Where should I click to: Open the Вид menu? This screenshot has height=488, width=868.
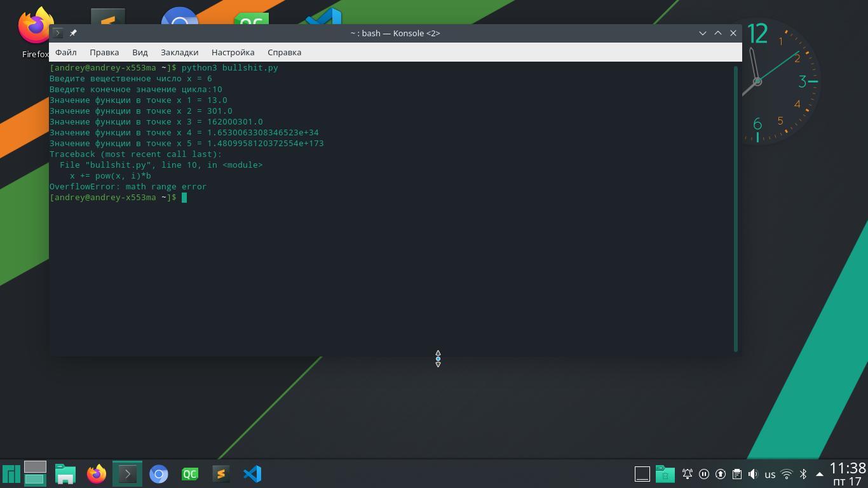pyautogui.click(x=140, y=52)
